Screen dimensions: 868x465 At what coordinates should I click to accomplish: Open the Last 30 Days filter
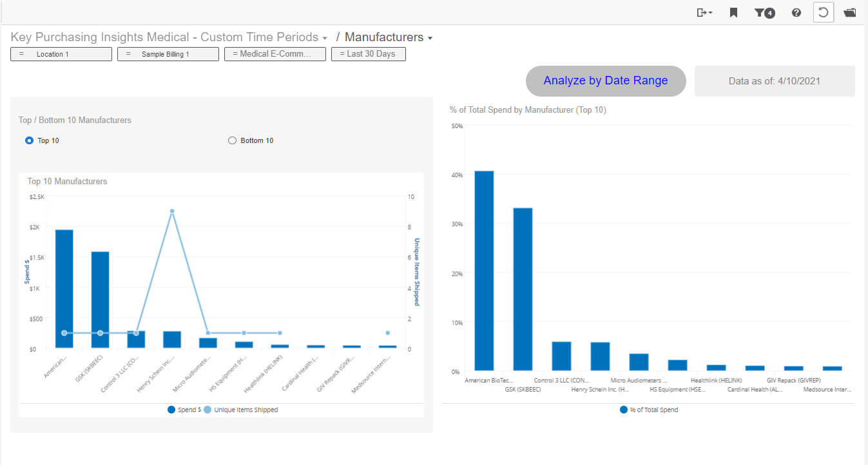coord(369,54)
